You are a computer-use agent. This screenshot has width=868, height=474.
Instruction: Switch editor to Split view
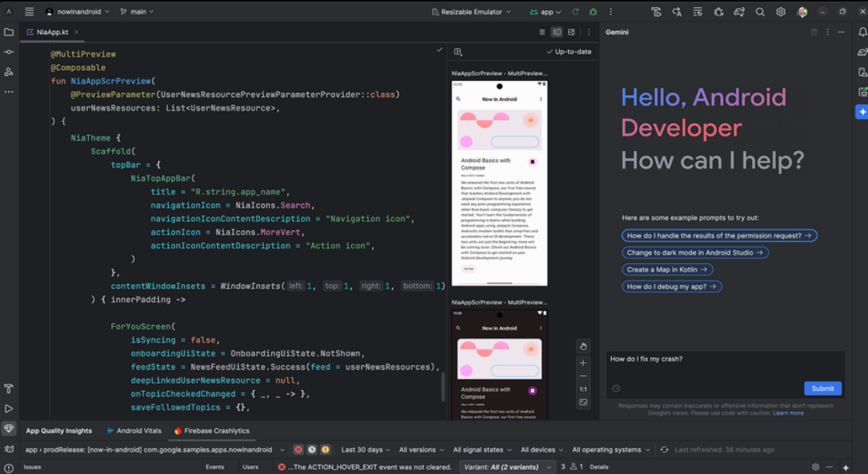pos(557,32)
